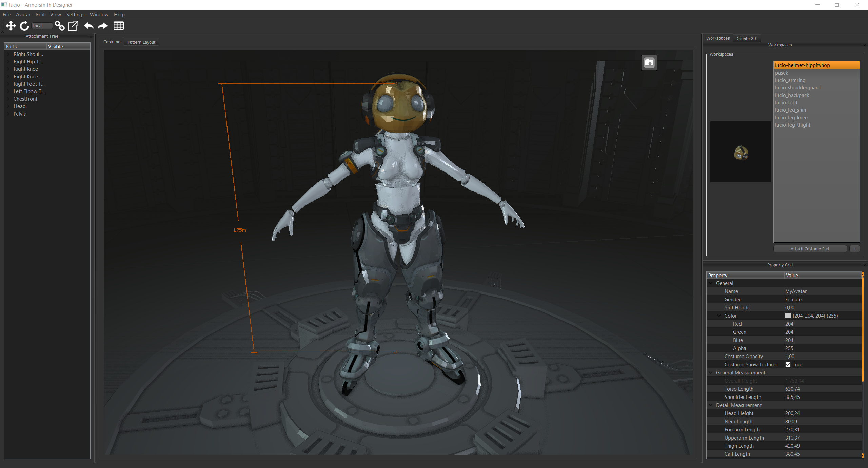
Task: Expand the Right Hip T... tree node
Action: tap(8, 62)
